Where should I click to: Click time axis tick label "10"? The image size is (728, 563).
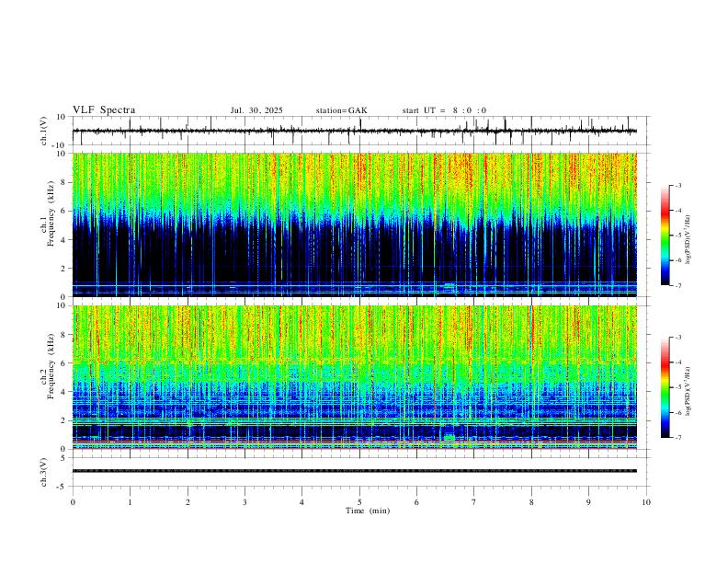pyautogui.click(x=646, y=502)
